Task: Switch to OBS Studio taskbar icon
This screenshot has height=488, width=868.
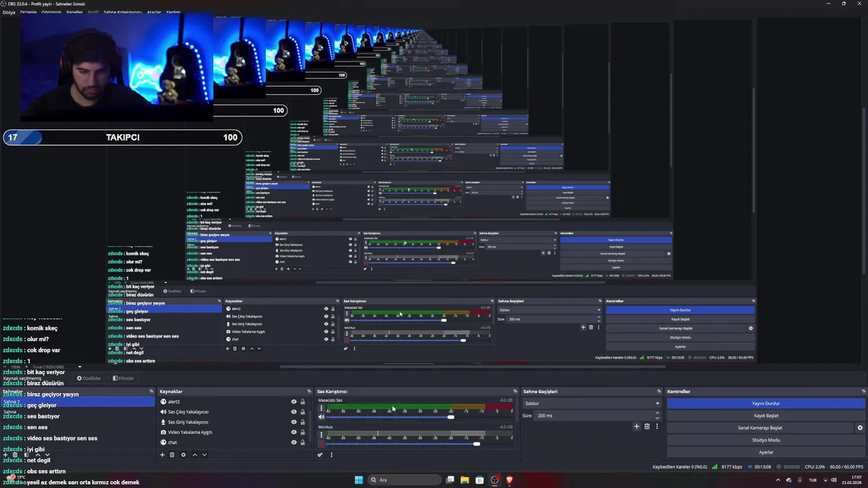Action: point(494,480)
